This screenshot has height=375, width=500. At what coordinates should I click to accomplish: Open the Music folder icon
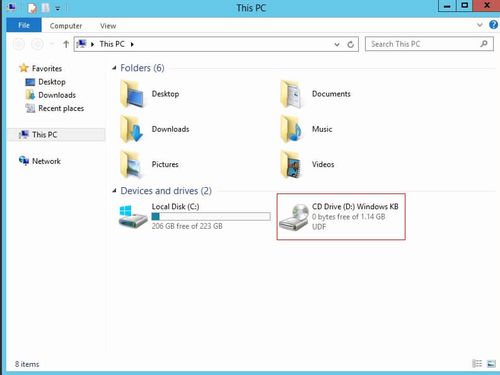tap(291, 129)
